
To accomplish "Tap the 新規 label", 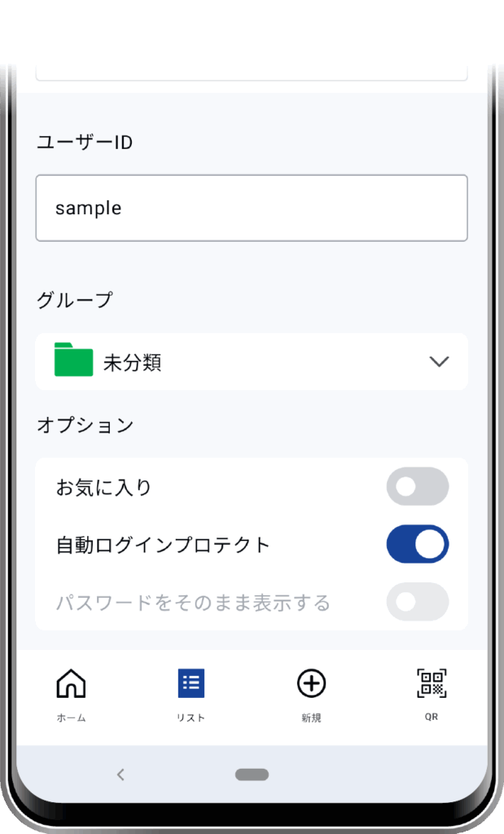I will click(311, 718).
